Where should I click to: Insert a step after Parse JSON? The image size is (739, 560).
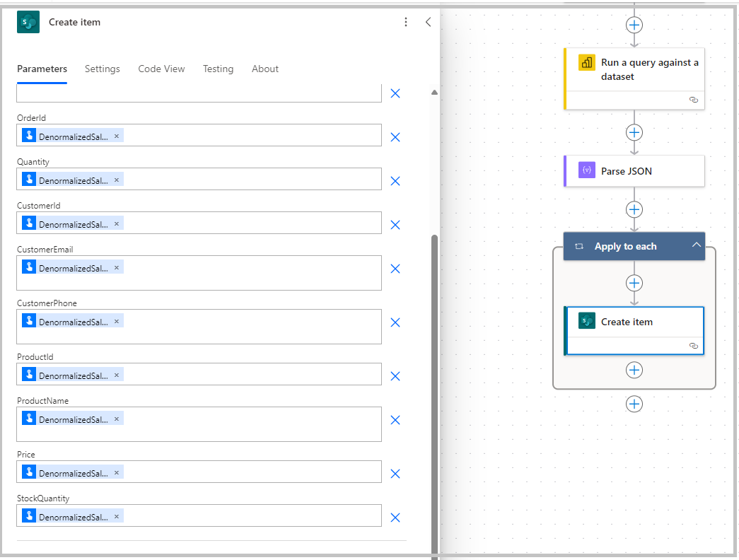(634, 209)
